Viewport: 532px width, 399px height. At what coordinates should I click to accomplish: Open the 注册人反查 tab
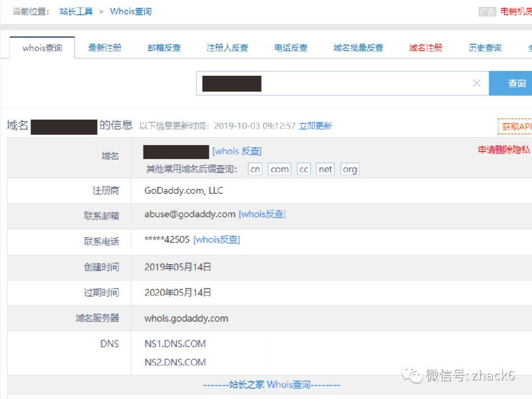click(x=227, y=47)
